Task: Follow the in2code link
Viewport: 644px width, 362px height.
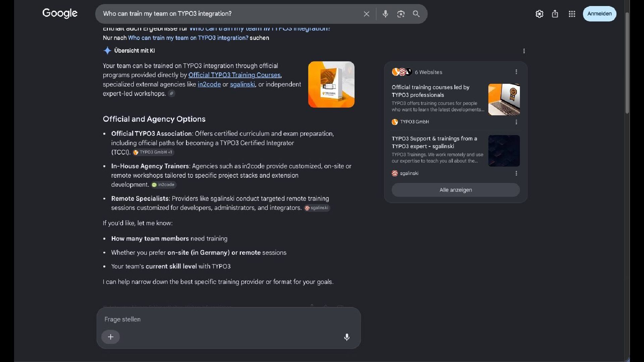Action: (209, 84)
